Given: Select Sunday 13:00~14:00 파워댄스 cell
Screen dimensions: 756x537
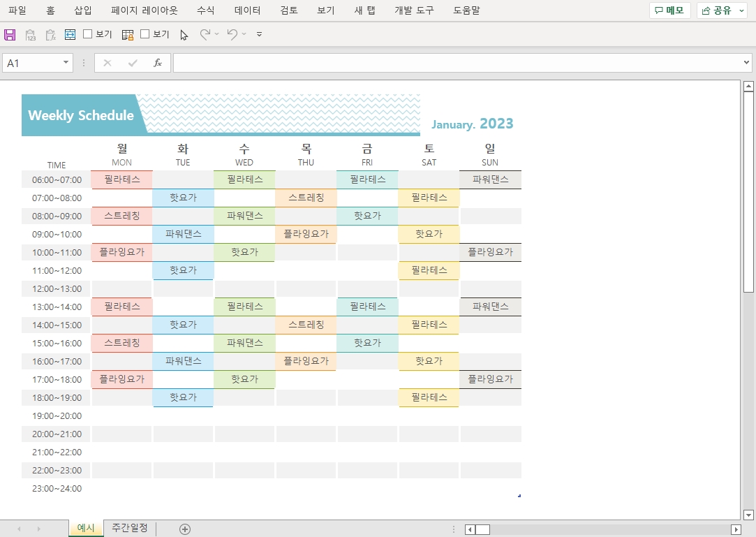Looking at the screenshot, I should tap(490, 307).
